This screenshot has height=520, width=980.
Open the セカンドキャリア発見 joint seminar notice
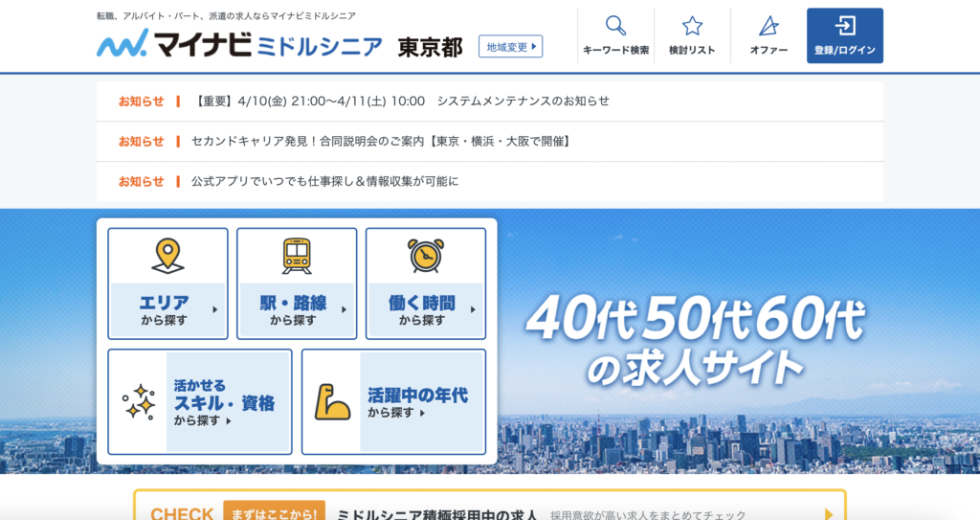(381, 141)
